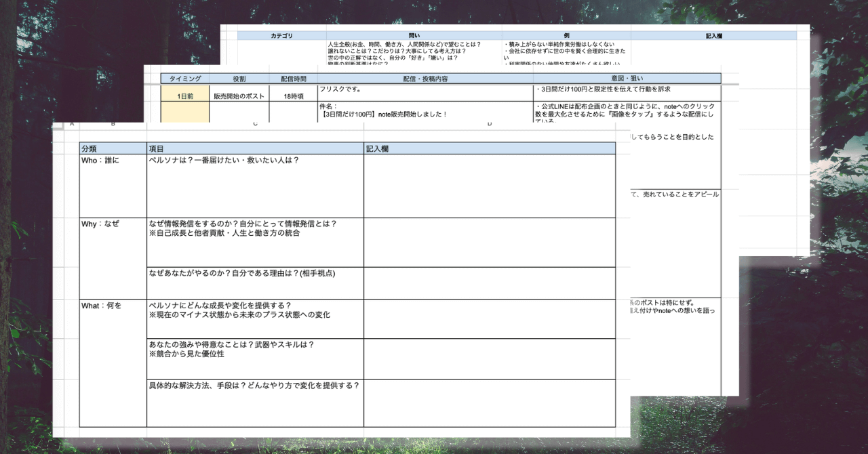868x454 pixels.
Task: Select the カテゴリ header in the back sheet
Action: click(x=281, y=35)
